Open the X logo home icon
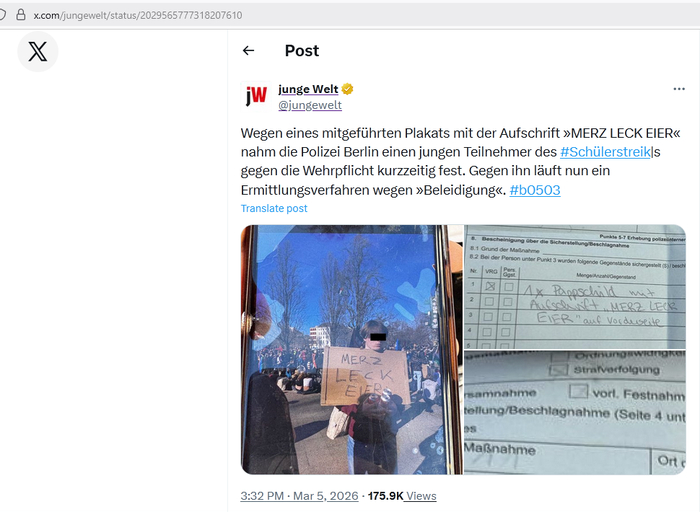 coord(38,51)
